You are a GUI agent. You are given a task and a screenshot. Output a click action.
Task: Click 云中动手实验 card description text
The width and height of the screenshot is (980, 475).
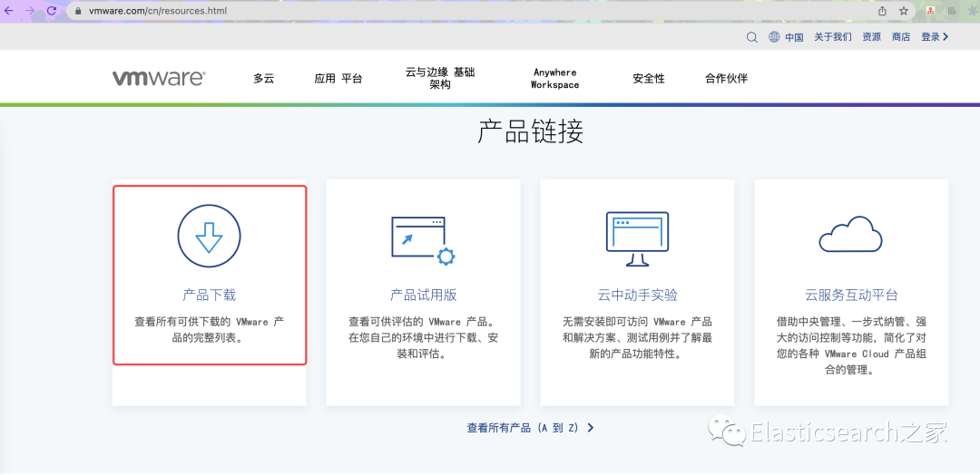point(638,338)
